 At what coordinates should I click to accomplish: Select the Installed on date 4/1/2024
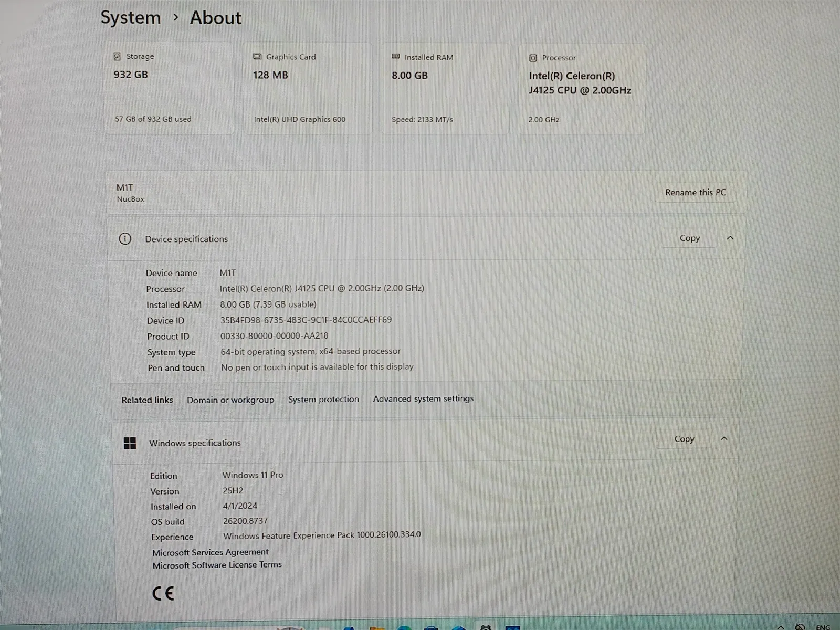coord(240,506)
